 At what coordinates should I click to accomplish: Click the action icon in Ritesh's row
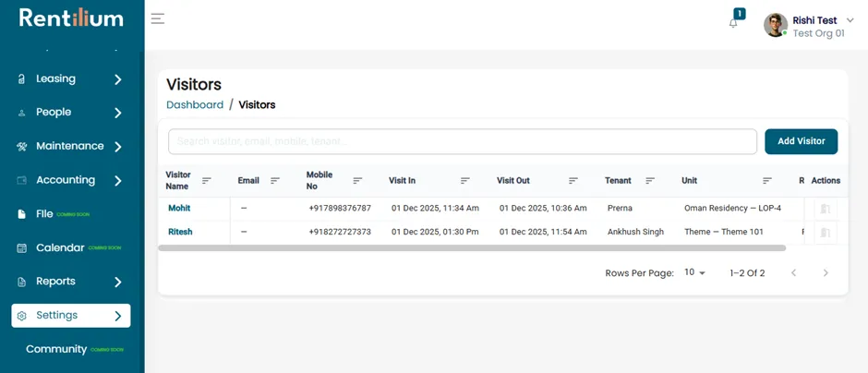[x=826, y=233]
